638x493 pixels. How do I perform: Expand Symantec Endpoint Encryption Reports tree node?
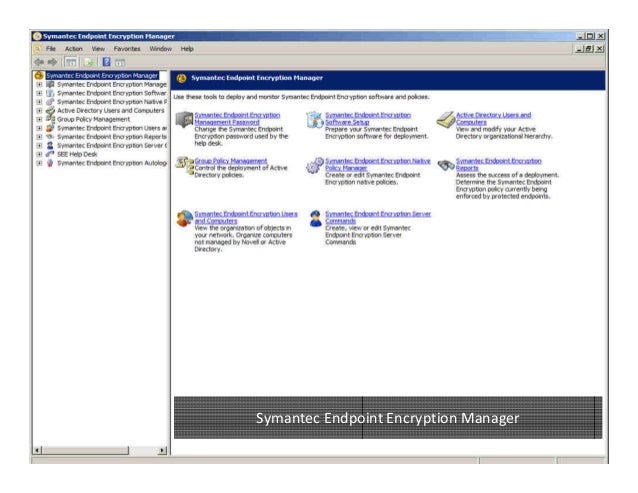(39, 137)
